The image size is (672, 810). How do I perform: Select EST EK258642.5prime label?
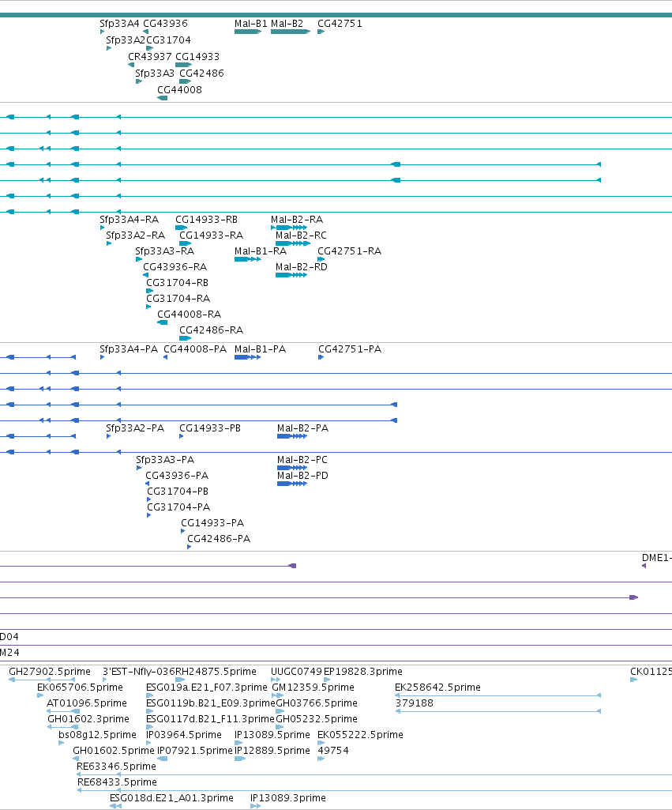click(437, 688)
